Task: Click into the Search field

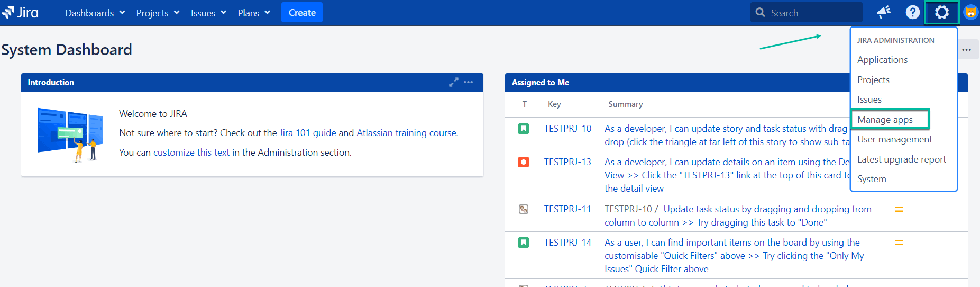Action: [x=806, y=12]
